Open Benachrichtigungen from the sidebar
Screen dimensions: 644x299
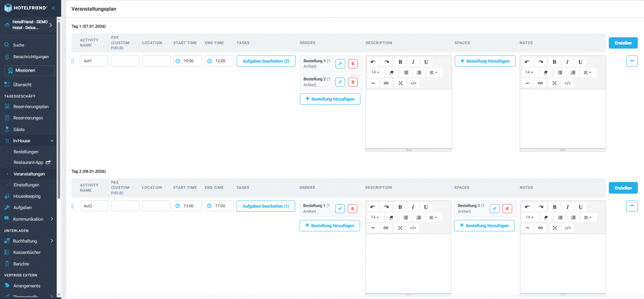(x=29, y=56)
